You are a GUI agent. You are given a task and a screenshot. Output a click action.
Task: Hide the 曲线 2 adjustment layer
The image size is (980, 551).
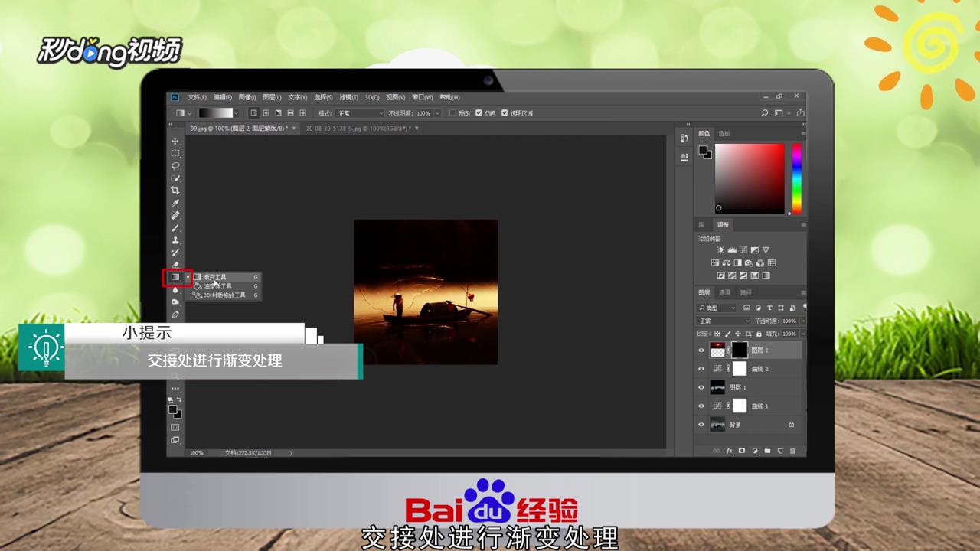pyautogui.click(x=701, y=369)
